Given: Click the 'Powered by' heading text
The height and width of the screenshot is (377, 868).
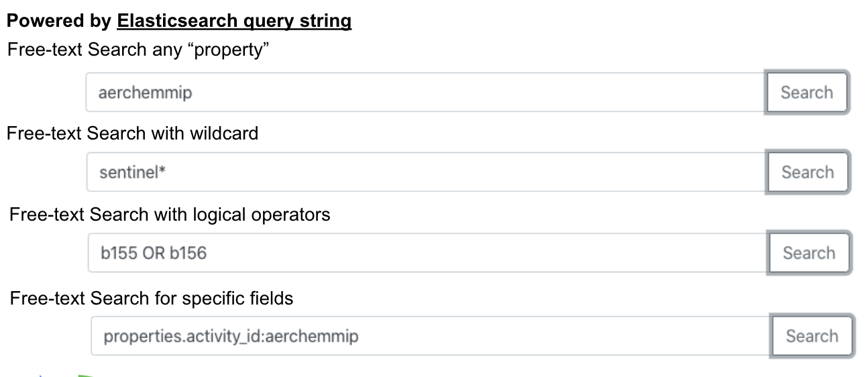Looking at the screenshot, I should [x=59, y=21].
